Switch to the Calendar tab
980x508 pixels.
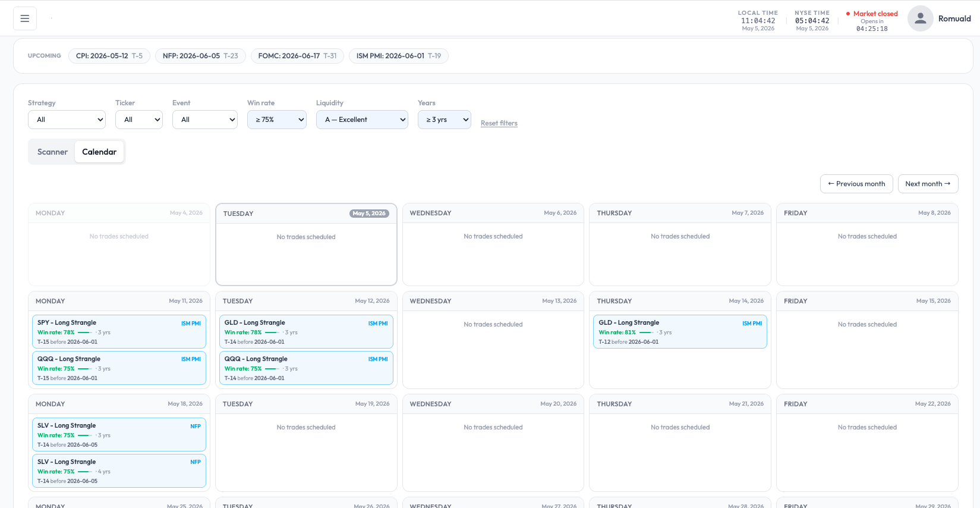coord(99,152)
